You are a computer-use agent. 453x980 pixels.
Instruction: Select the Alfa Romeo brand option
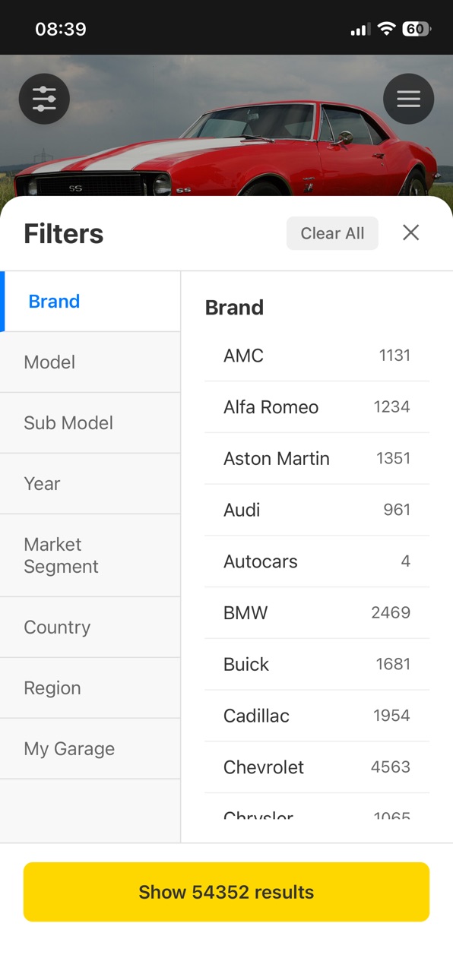(x=317, y=407)
